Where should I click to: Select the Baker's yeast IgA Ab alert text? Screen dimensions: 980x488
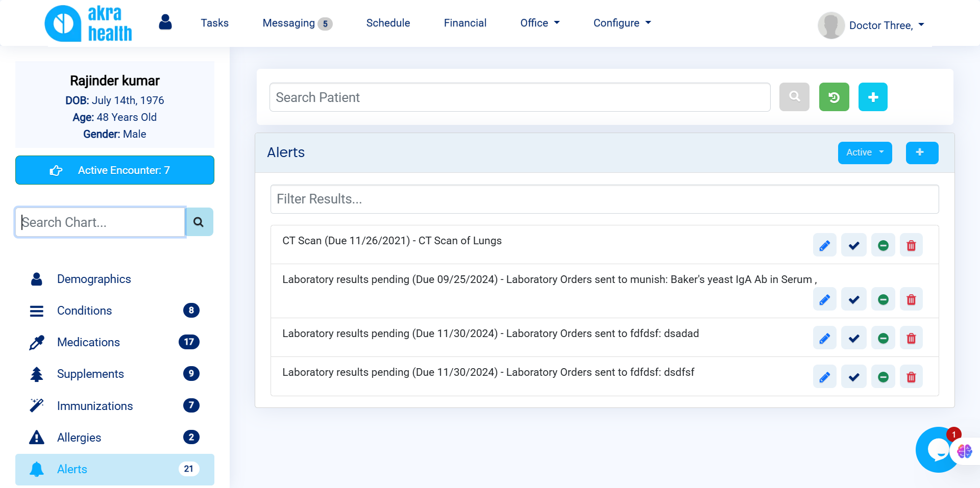[550, 279]
